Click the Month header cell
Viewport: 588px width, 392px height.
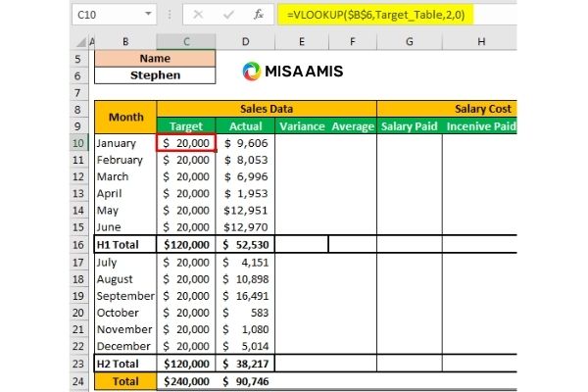(x=125, y=117)
